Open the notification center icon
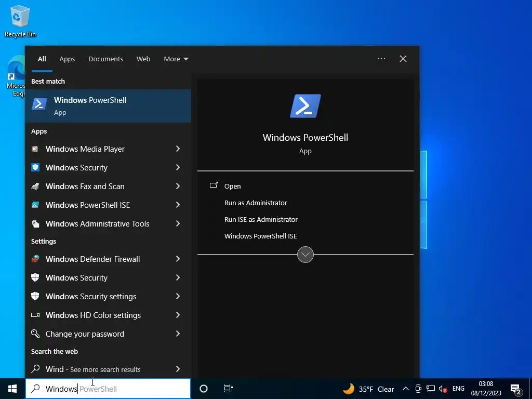Image resolution: width=532 pixels, height=399 pixels. 516,390
